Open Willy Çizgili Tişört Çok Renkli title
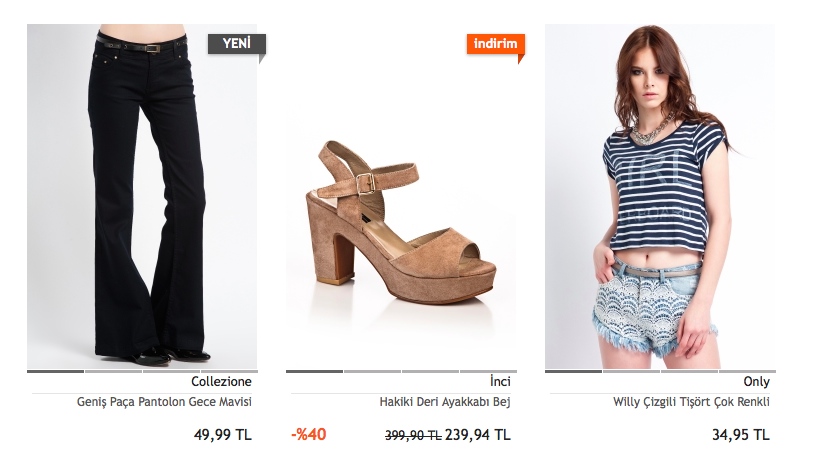 pyautogui.click(x=691, y=402)
